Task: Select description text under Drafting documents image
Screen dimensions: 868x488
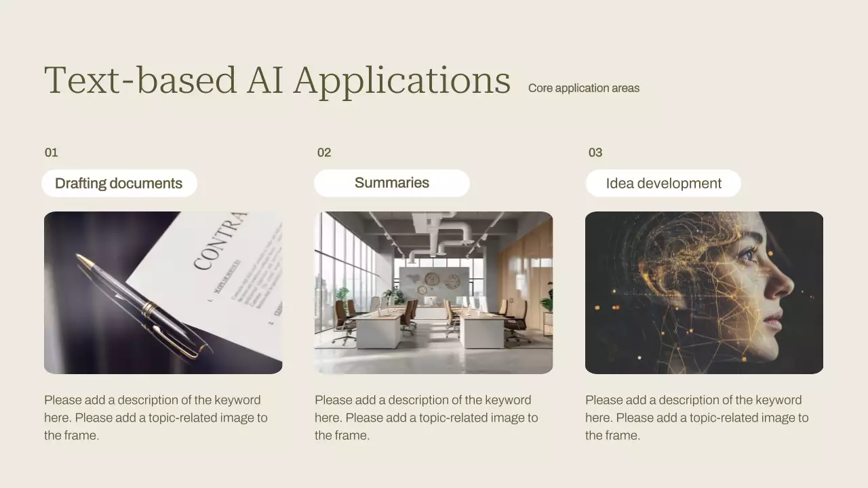Action: click(156, 418)
